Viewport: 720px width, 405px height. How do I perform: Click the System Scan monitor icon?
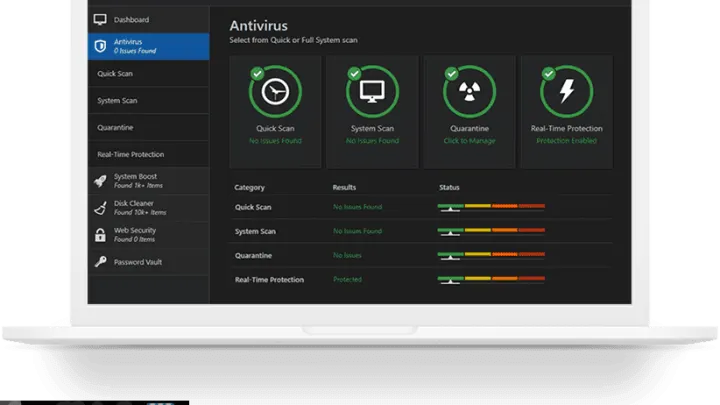tap(372, 92)
